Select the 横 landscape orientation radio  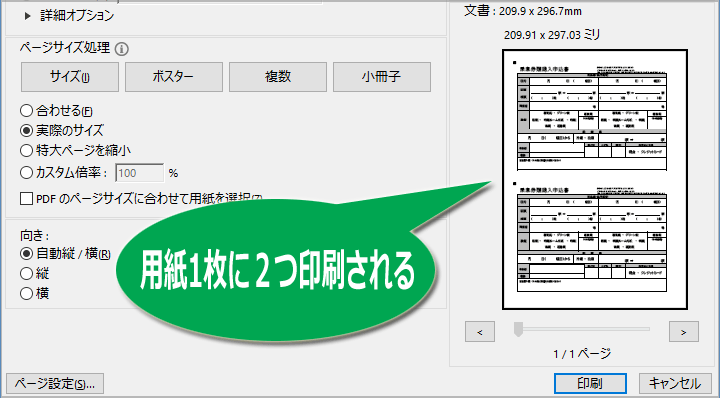27,293
